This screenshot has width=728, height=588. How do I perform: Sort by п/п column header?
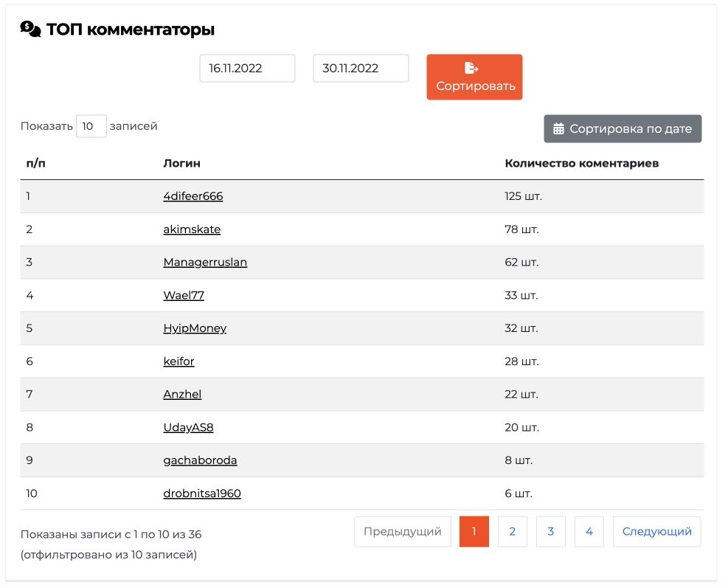click(x=35, y=163)
